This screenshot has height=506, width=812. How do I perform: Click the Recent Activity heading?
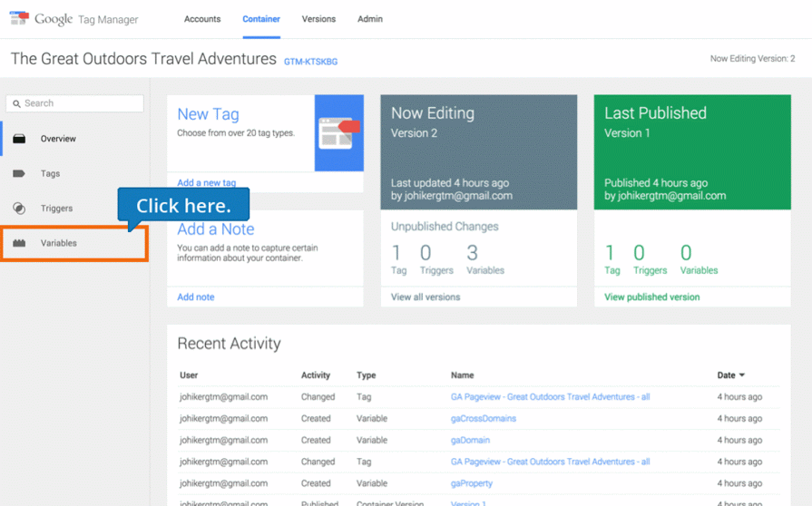pyautogui.click(x=229, y=344)
